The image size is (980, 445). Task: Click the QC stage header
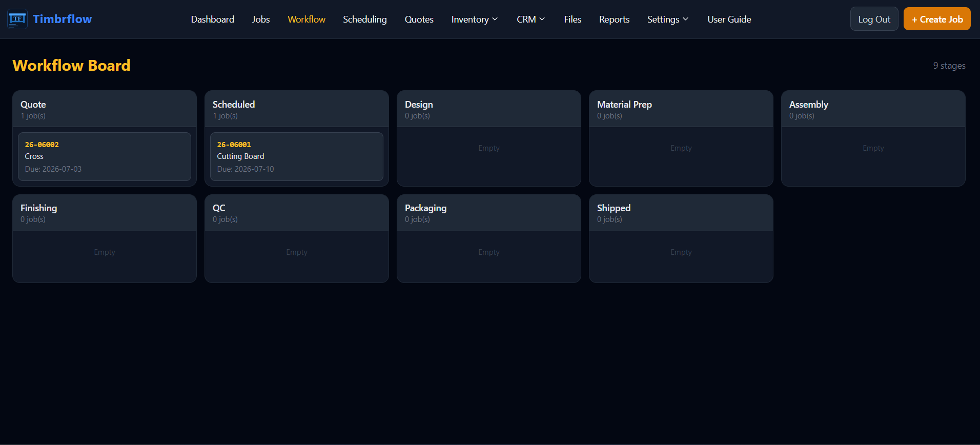tap(297, 213)
